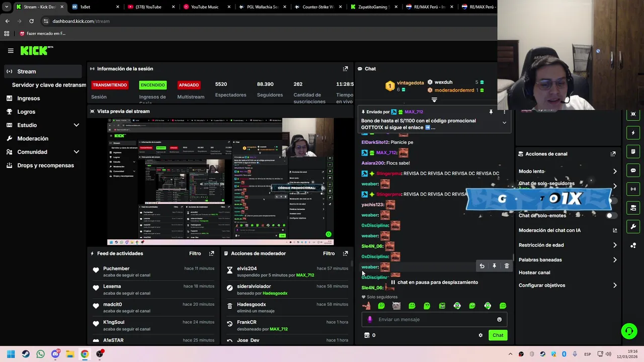This screenshot has width=644, height=362.
Task: Open Hadesgoodx link in moderator actions
Action: click(x=275, y=293)
